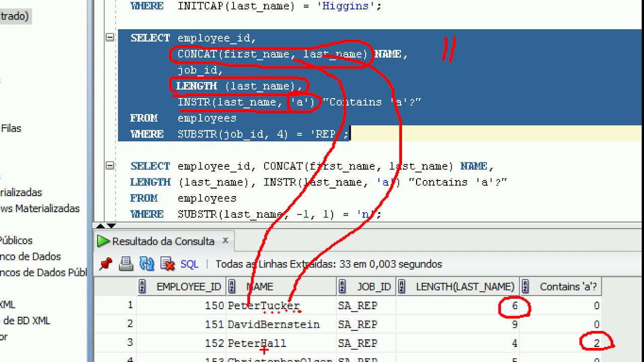Click the employee ID cell 150
Screen dimensions: 644x362
point(181,306)
